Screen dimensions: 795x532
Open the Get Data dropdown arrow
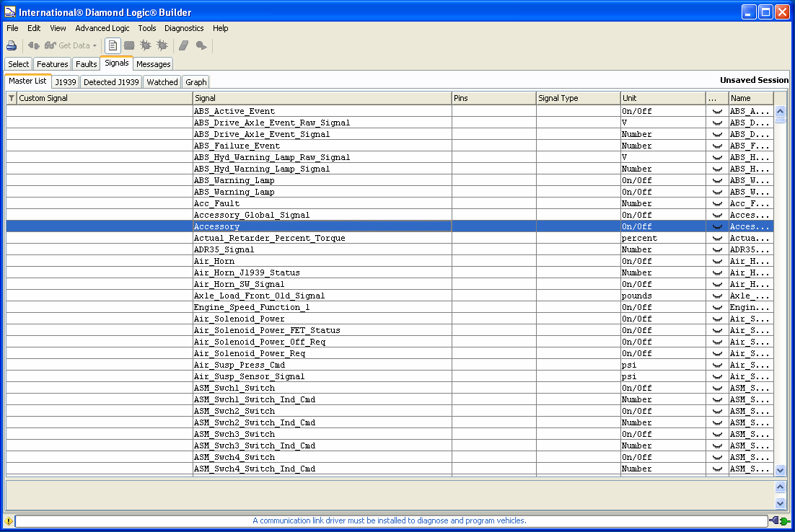tap(95, 45)
